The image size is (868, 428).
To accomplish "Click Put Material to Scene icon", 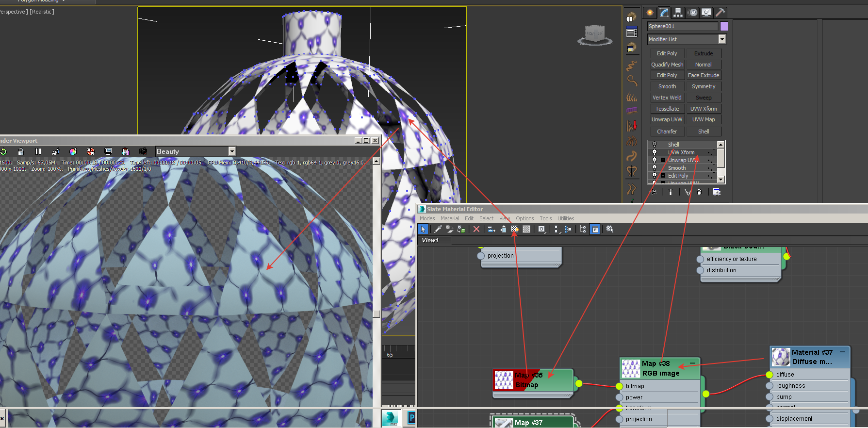I will coord(449,229).
